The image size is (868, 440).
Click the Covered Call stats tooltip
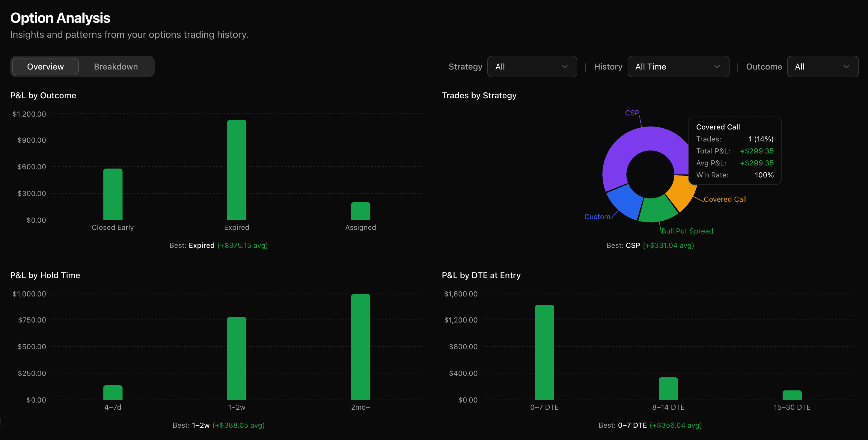coord(735,150)
